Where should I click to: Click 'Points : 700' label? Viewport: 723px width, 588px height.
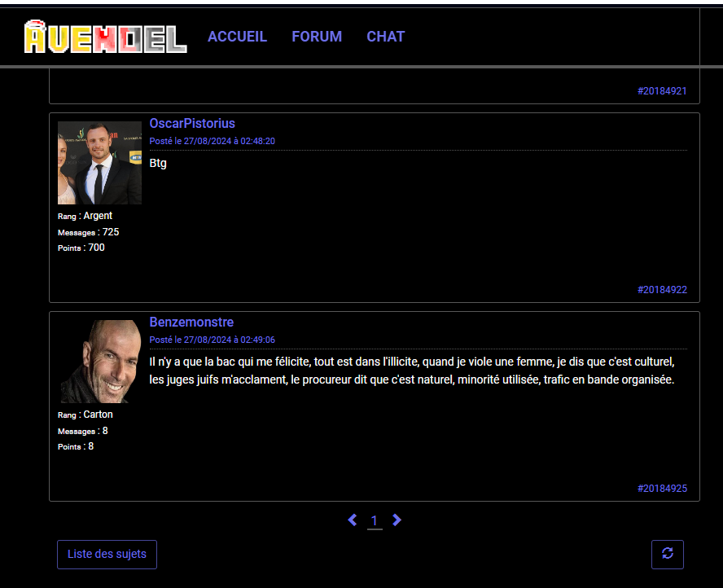[x=81, y=248]
